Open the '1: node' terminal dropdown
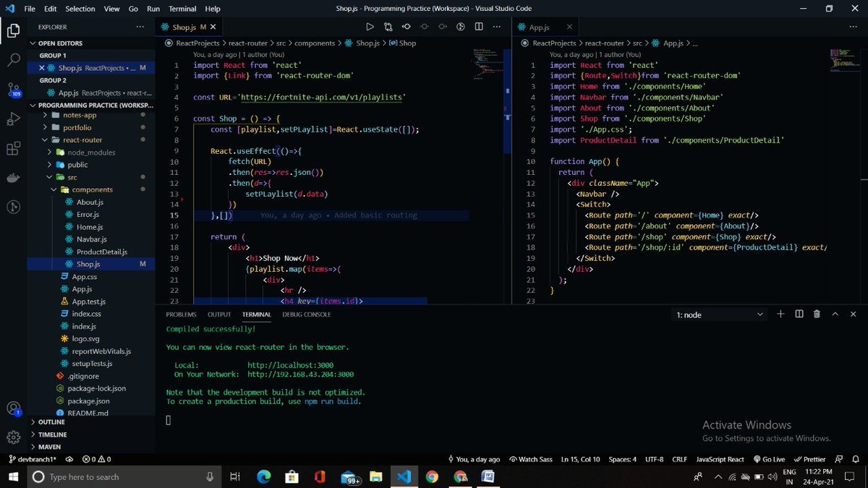This screenshot has height=488, width=868. pos(720,314)
